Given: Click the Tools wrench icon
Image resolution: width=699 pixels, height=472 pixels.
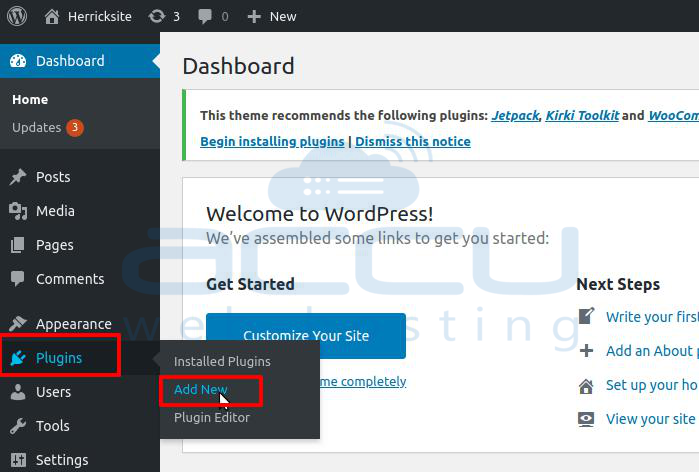Looking at the screenshot, I should tap(18, 426).
